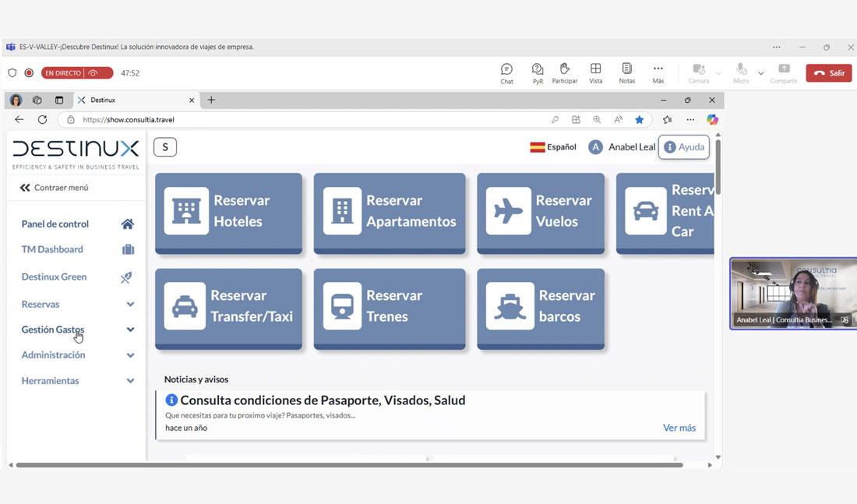
Task: Click the ship icon for Reservar barcos
Action: coord(510,306)
